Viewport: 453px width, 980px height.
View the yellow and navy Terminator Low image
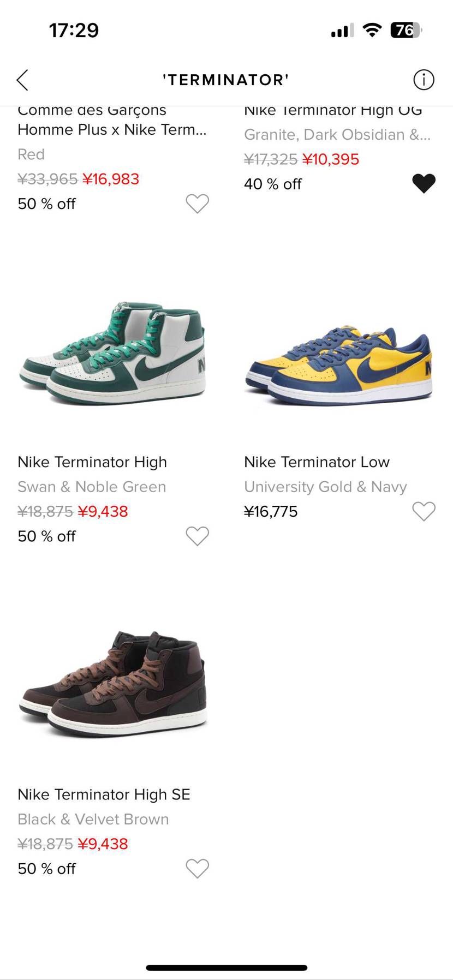pos(339,364)
